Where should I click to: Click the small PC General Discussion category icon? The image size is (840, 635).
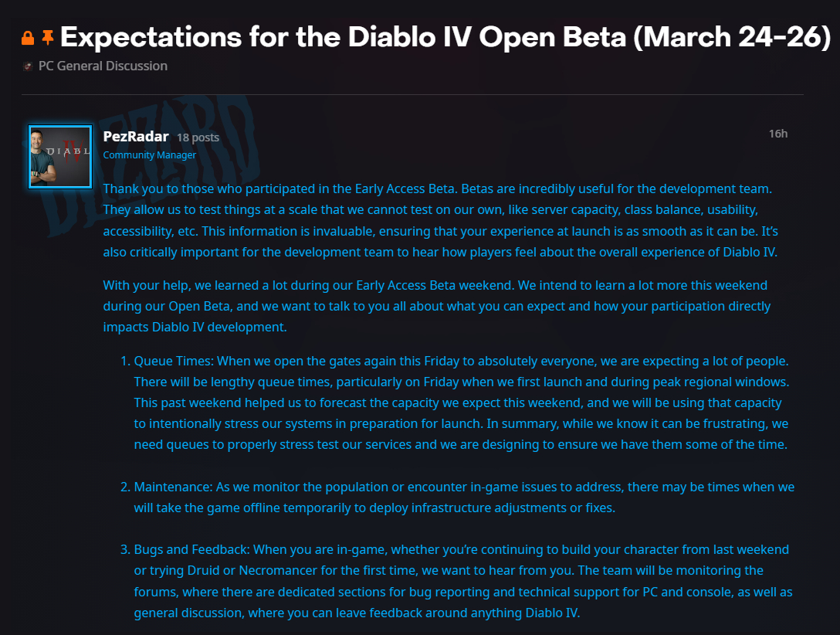(x=28, y=66)
